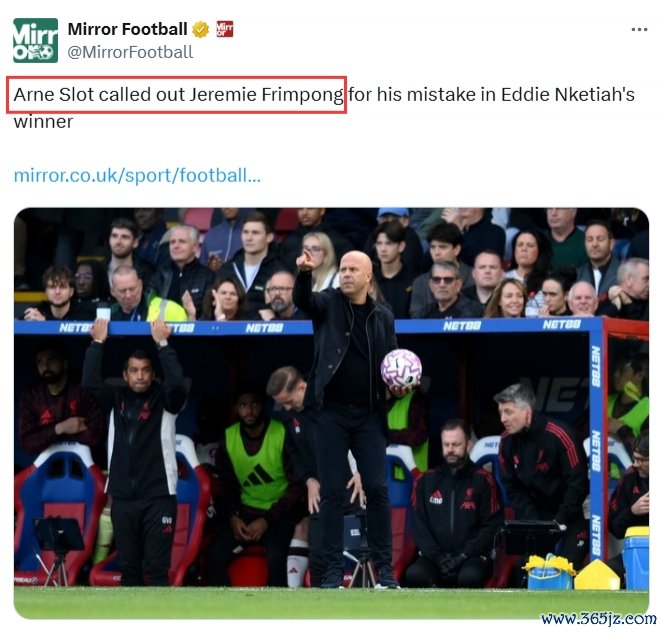Viewport: 664px width, 634px height.
Task: Click the white paper held up by the coach
Action: 103,314
